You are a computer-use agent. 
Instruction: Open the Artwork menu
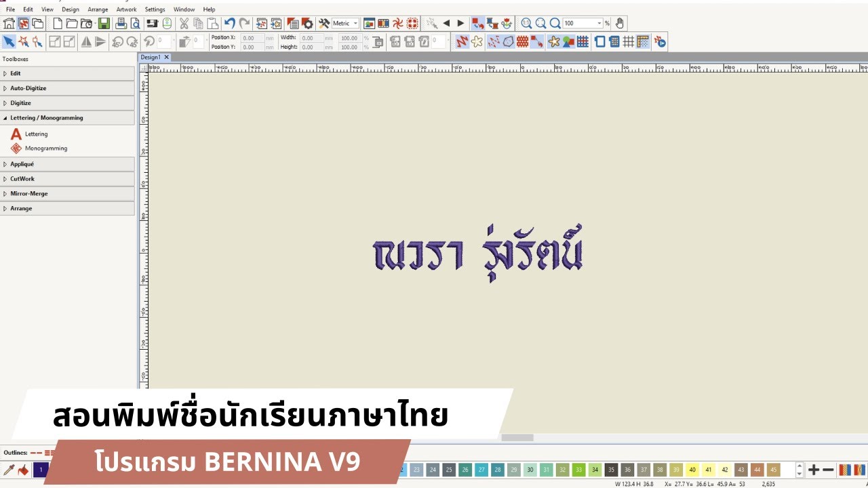(126, 9)
